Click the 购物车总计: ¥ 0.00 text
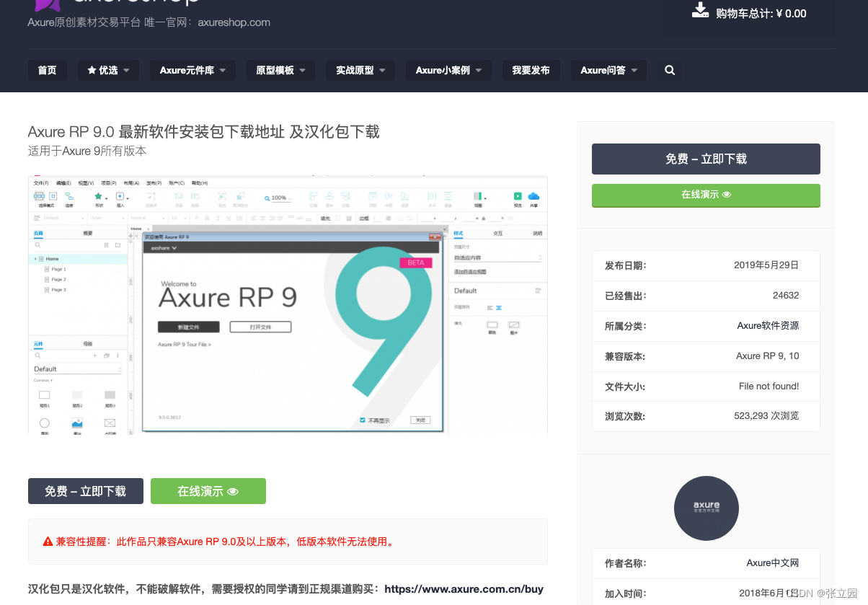This screenshot has width=868, height=605. point(761,13)
